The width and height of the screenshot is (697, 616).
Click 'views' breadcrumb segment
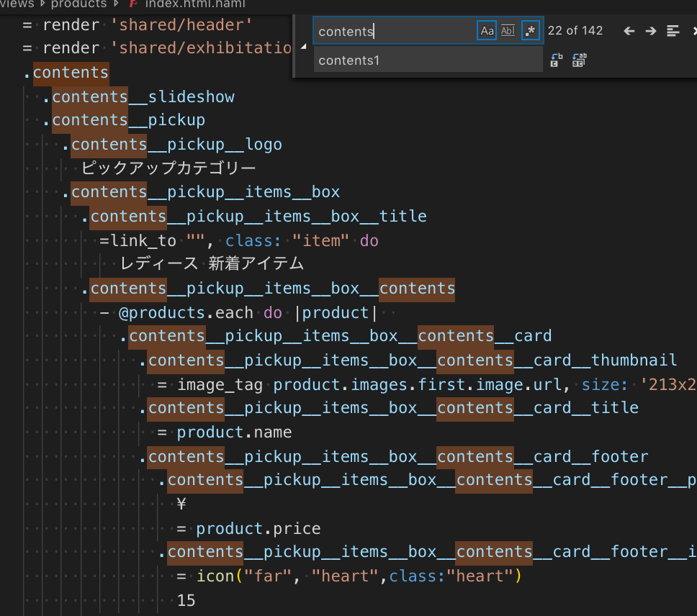[17, 4]
